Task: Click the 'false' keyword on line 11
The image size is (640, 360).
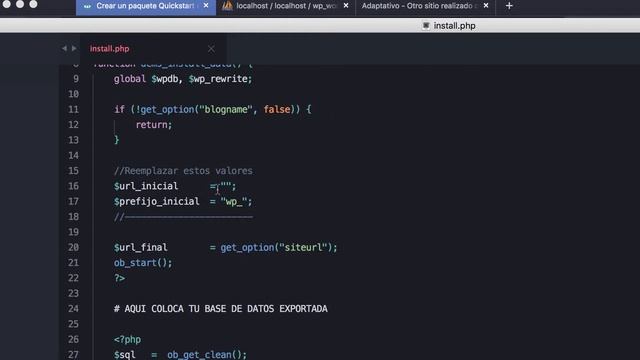Action: click(277, 109)
